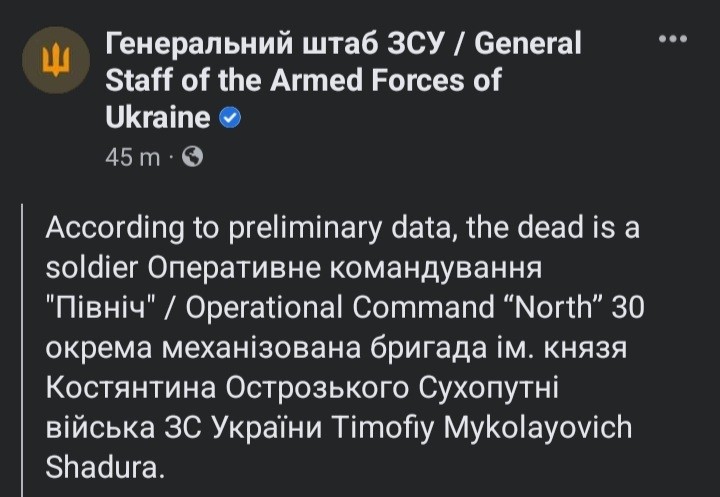This screenshot has height=497, width=720.
Task: Open the three-dots post options menu
Action: click(x=673, y=39)
